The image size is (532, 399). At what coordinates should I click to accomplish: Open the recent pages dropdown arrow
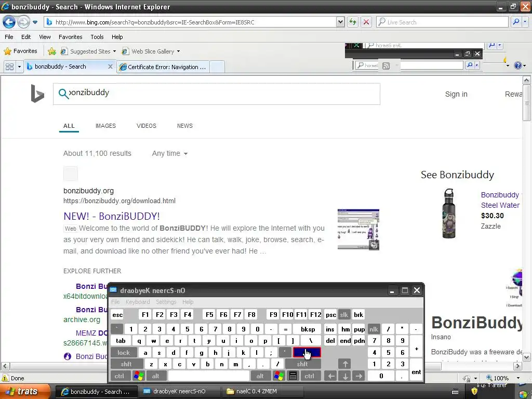click(x=35, y=22)
